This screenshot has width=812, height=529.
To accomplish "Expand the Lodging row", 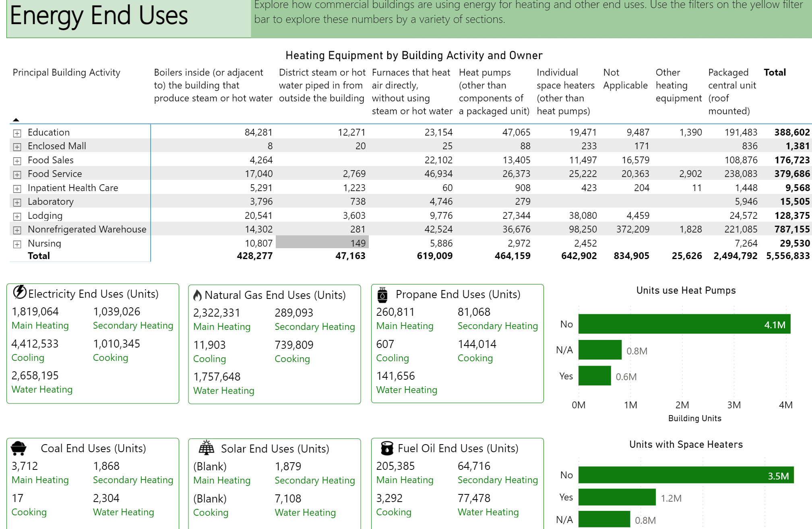I will click(17, 216).
